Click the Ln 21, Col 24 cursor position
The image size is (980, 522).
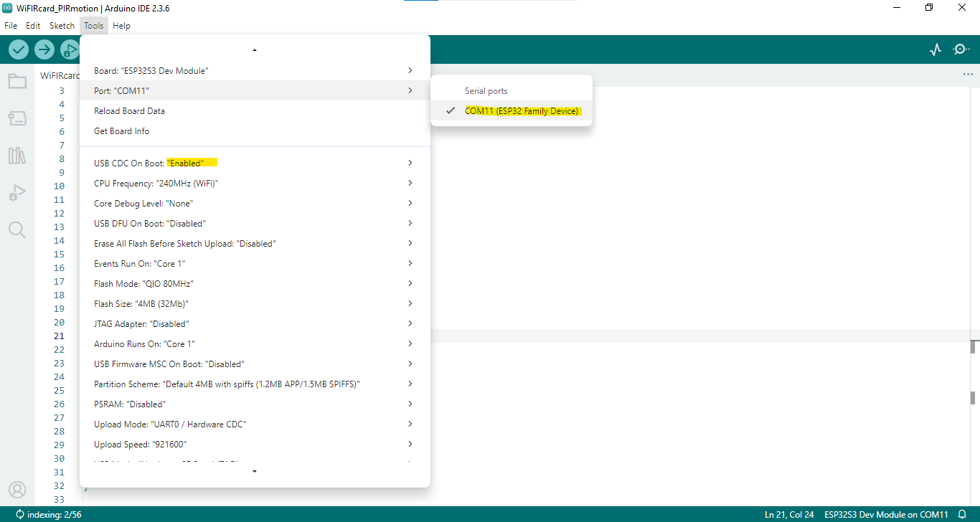click(788, 514)
